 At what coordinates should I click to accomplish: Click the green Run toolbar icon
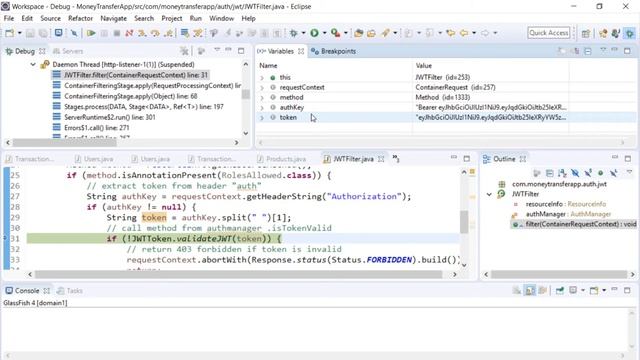[314, 33]
